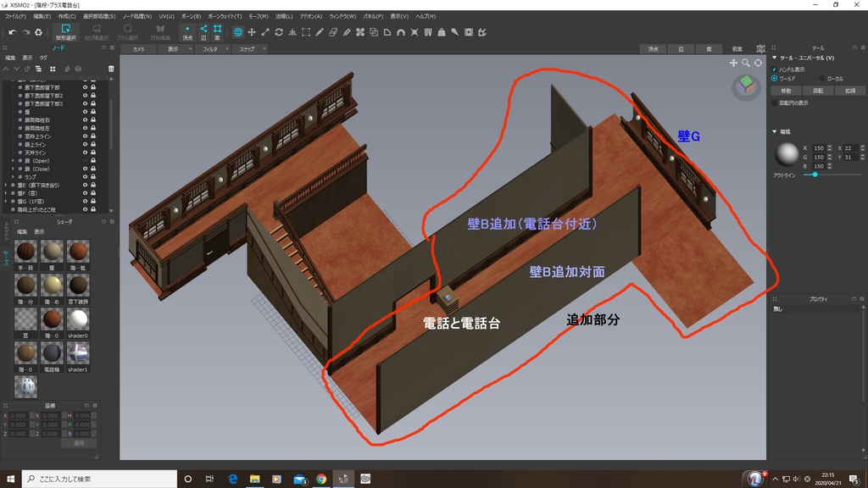868x488 pixels.
Task: Click the 適用 button in coordinates panel
Action: [x=79, y=443]
